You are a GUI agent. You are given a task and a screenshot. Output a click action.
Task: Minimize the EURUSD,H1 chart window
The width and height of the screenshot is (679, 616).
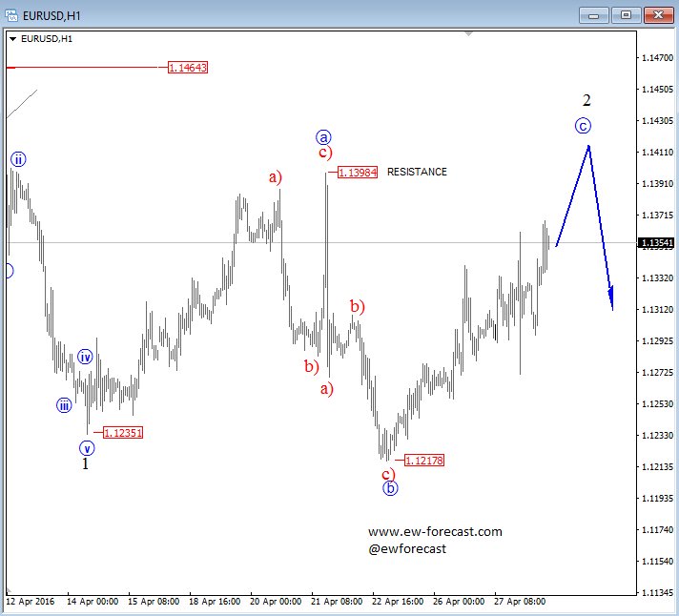[x=594, y=15]
